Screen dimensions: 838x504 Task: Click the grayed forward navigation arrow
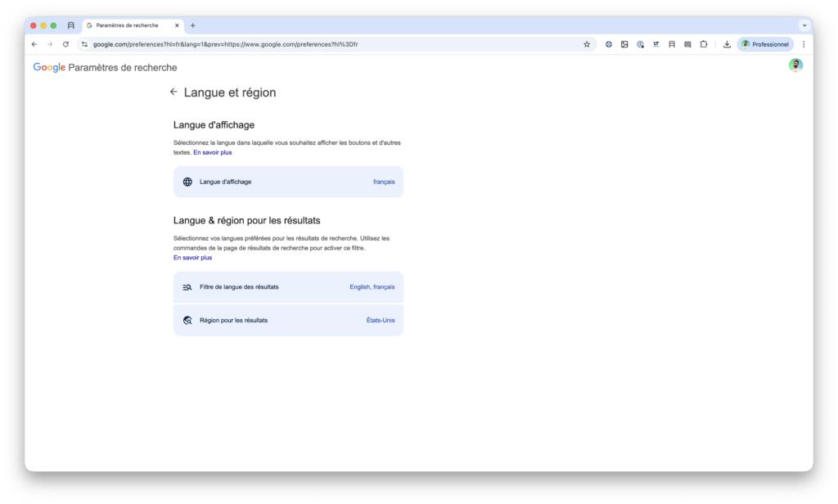pyautogui.click(x=49, y=44)
